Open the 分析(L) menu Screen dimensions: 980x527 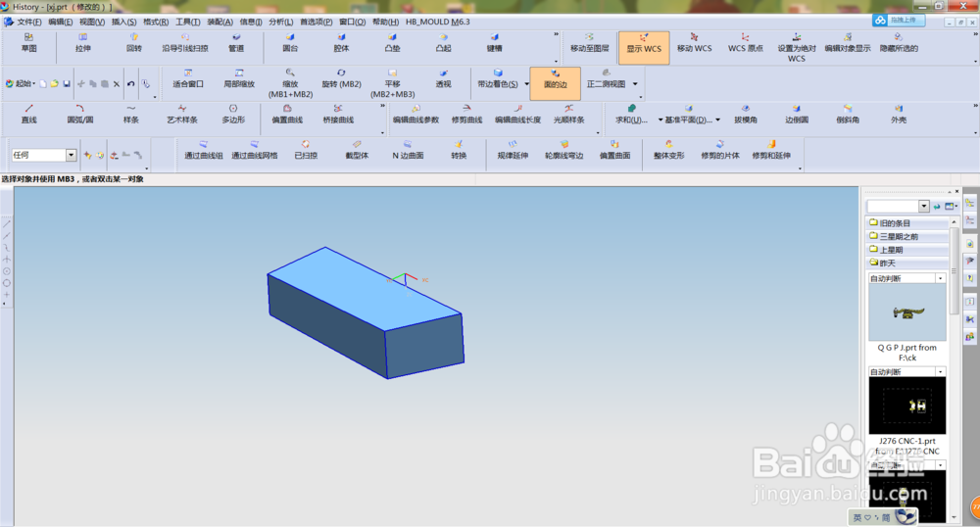[280, 22]
